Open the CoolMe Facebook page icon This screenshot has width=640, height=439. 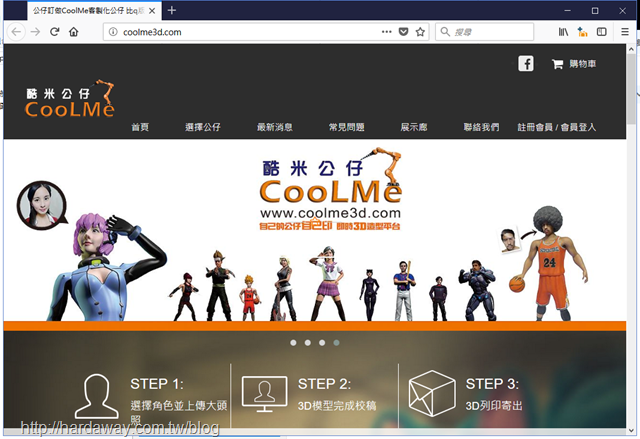pyautogui.click(x=526, y=64)
